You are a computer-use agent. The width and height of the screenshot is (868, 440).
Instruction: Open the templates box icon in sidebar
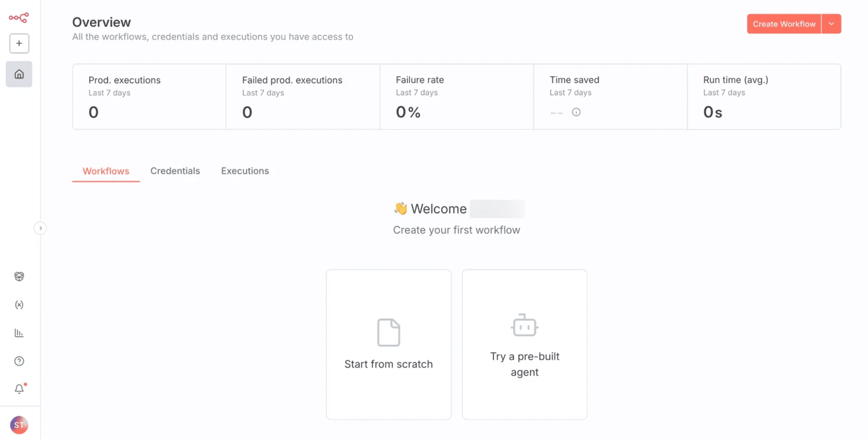pos(19,276)
